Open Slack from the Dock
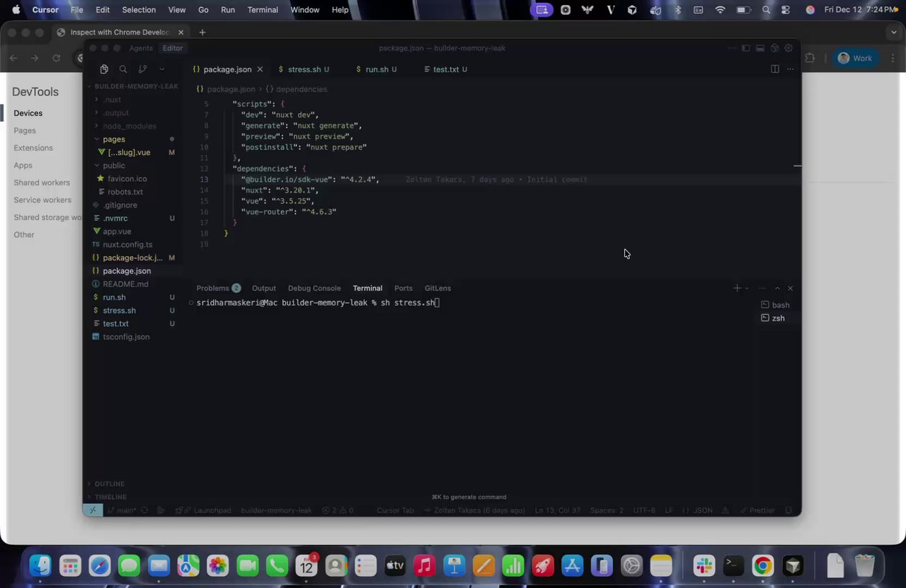 pos(704,565)
